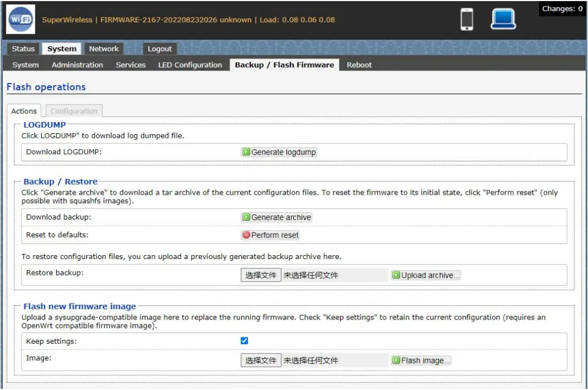Choose file for firmware Image

click(261, 361)
